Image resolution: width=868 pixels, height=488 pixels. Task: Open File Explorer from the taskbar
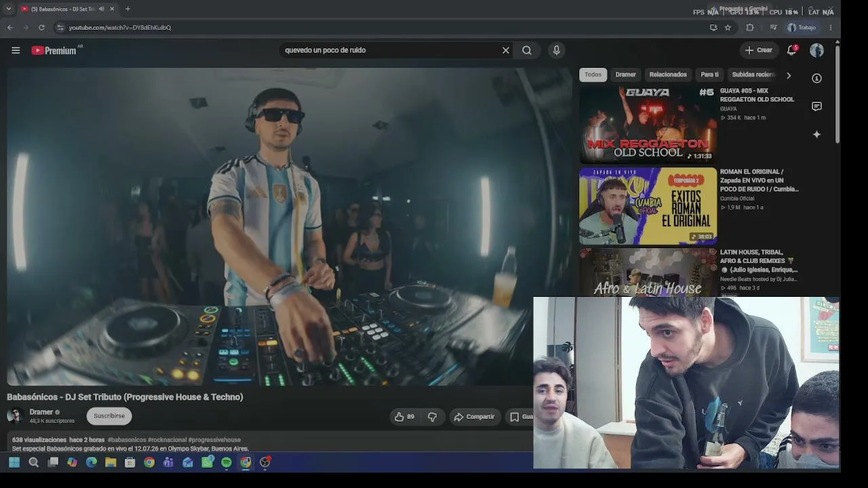click(x=111, y=462)
